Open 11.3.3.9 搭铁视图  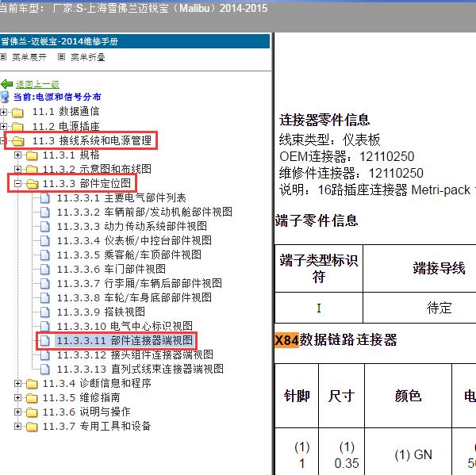(101, 312)
